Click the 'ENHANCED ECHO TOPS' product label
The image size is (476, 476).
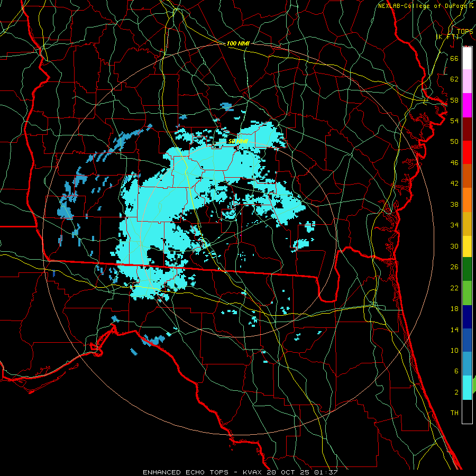tap(185, 472)
